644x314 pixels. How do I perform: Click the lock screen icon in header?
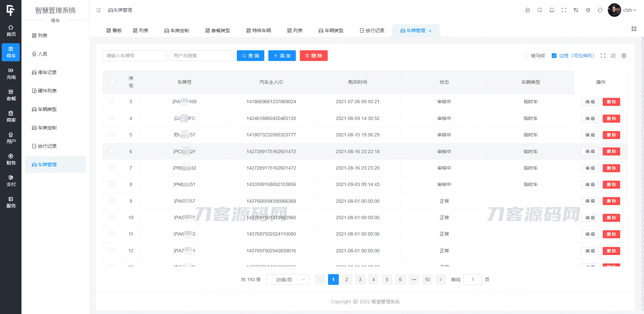click(x=528, y=10)
